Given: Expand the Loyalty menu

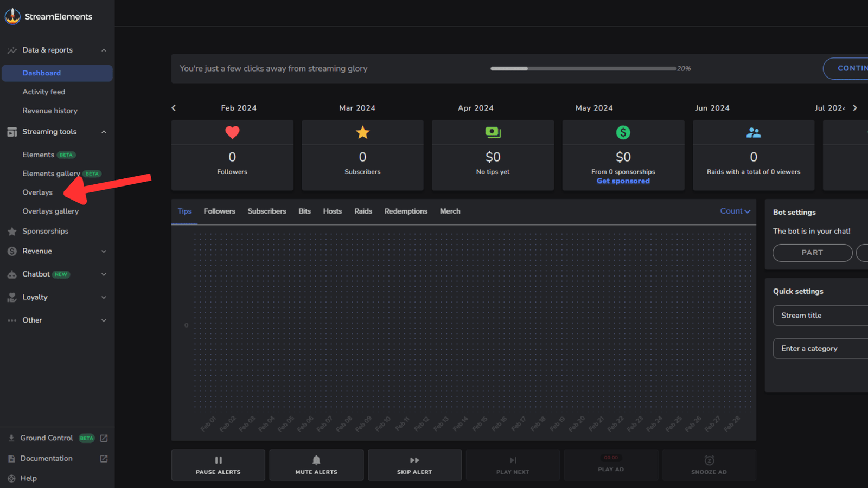Looking at the screenshot, I should pos(104,297).
